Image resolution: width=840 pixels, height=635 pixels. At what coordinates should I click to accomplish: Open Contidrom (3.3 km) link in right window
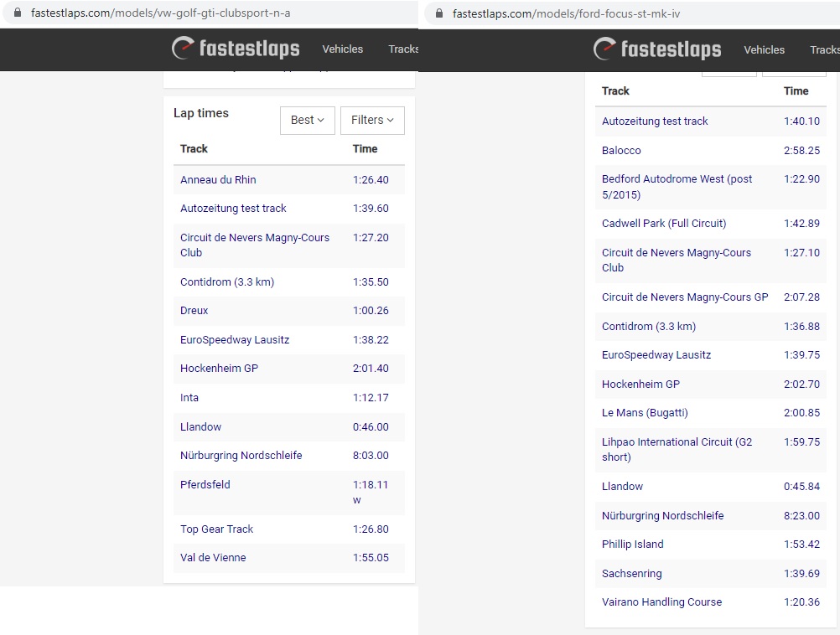click(649, 327)
